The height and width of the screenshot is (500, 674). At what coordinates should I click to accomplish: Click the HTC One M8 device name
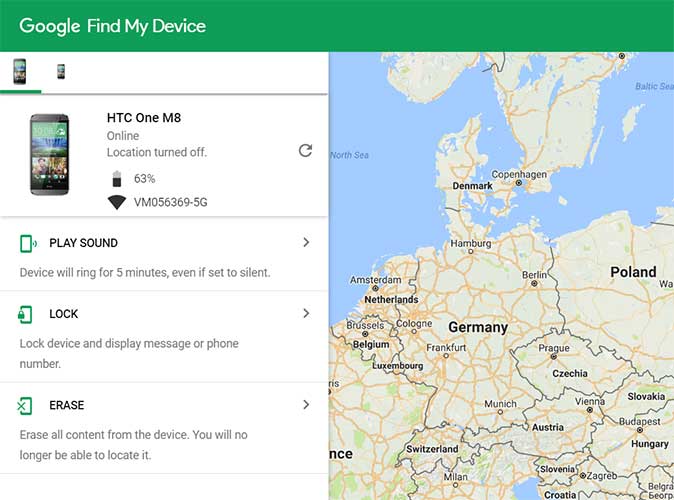click(x=144, y=118)
